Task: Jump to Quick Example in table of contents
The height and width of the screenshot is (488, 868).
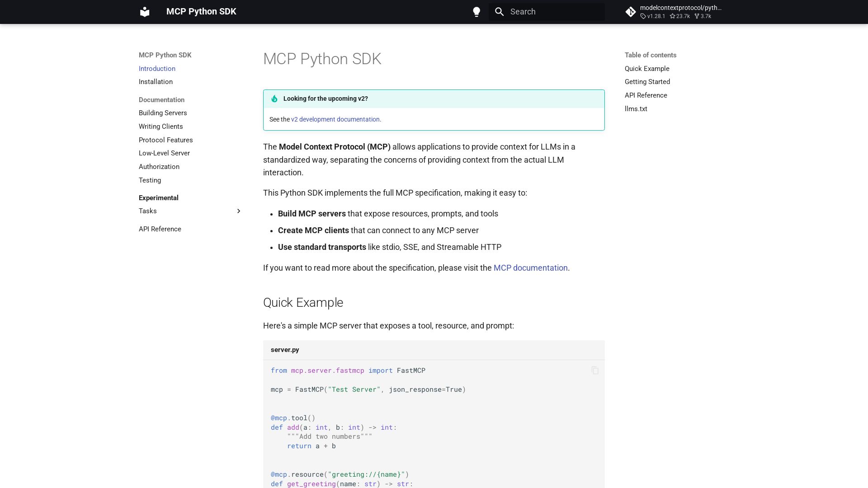Action: (647, 69)
